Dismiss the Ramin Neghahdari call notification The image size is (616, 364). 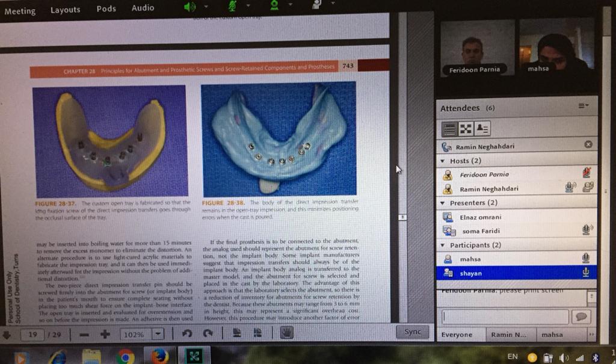tap(588, 144)
